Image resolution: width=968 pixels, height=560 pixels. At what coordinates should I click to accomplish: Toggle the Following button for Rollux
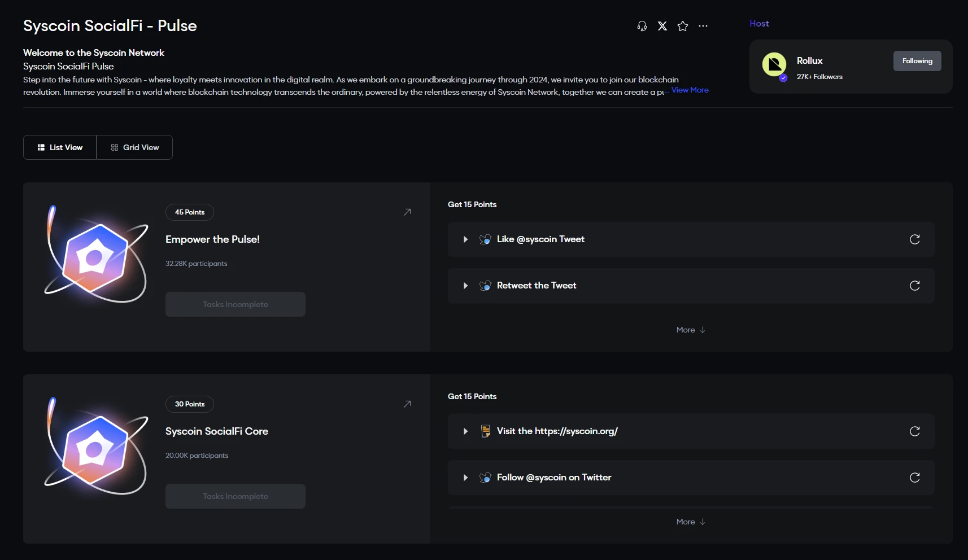click(917, 61)
